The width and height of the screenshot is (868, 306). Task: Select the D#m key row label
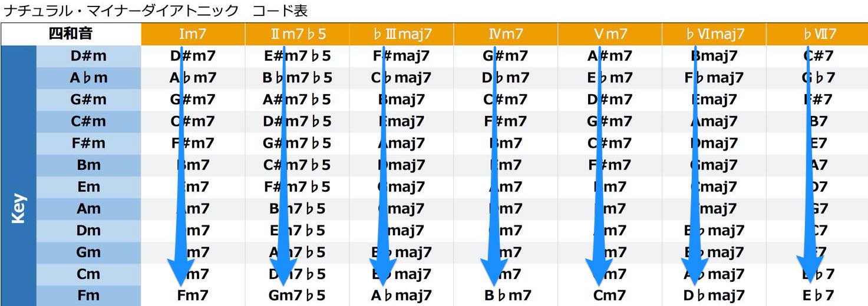click(88, 56)
